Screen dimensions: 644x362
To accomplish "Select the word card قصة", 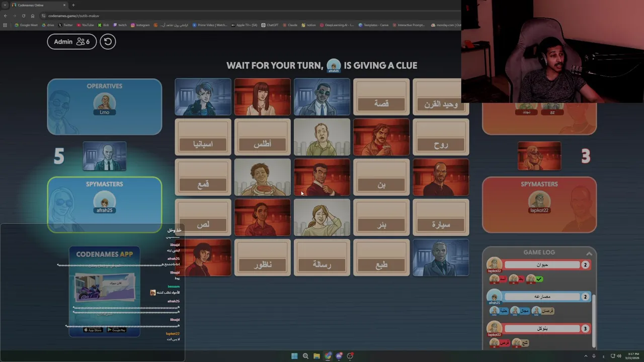I will tap(381, 97).
